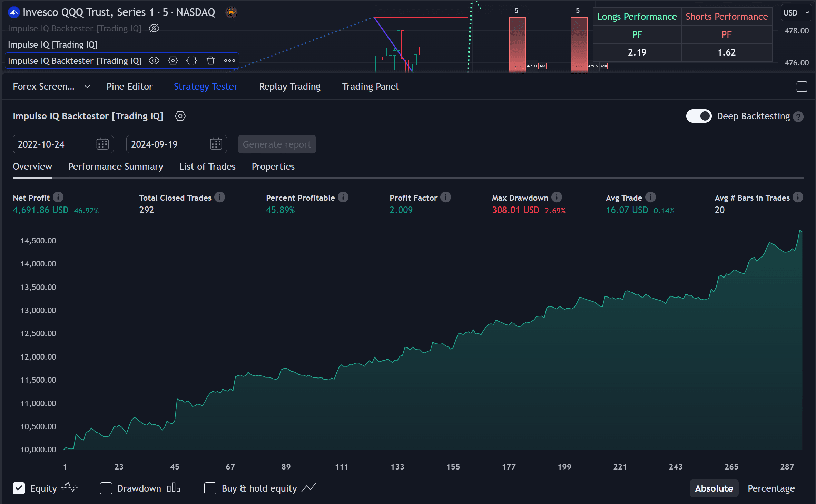Click the equity curve peak near trade 287
Image resolution: width=816 pixels, height=504 pixels.
(800, 231)
